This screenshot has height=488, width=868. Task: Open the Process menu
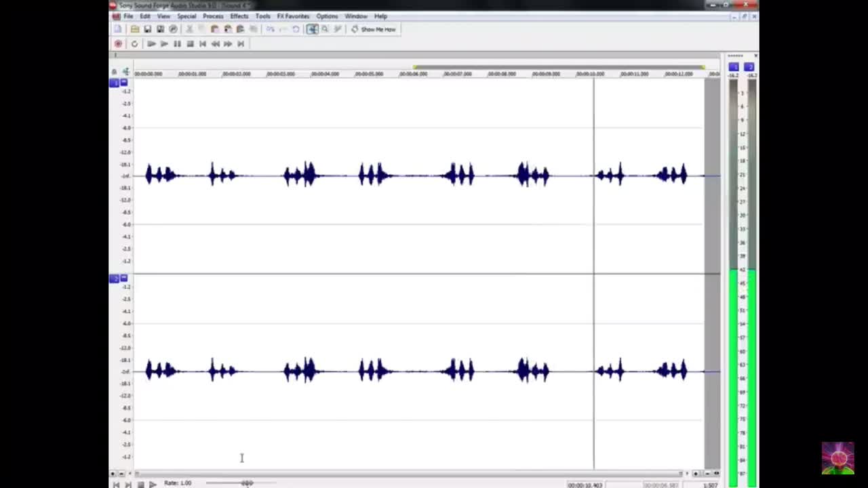pyautogui.click(x=213, y=16)
